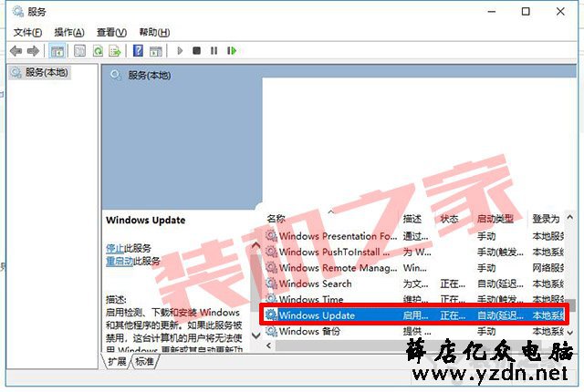Click the Forward arrow toolbar icon
The image size is (584, 392).
(x=33, y=50)
